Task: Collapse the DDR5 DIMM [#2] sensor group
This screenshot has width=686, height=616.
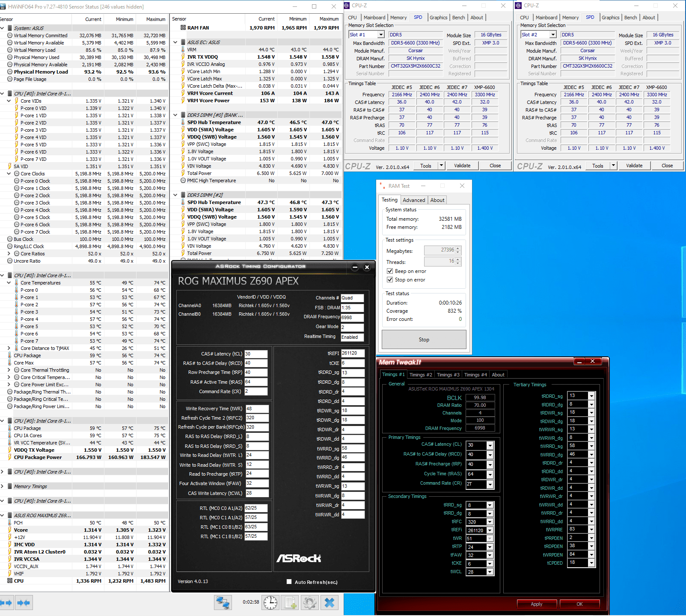Action: (175, 195)
